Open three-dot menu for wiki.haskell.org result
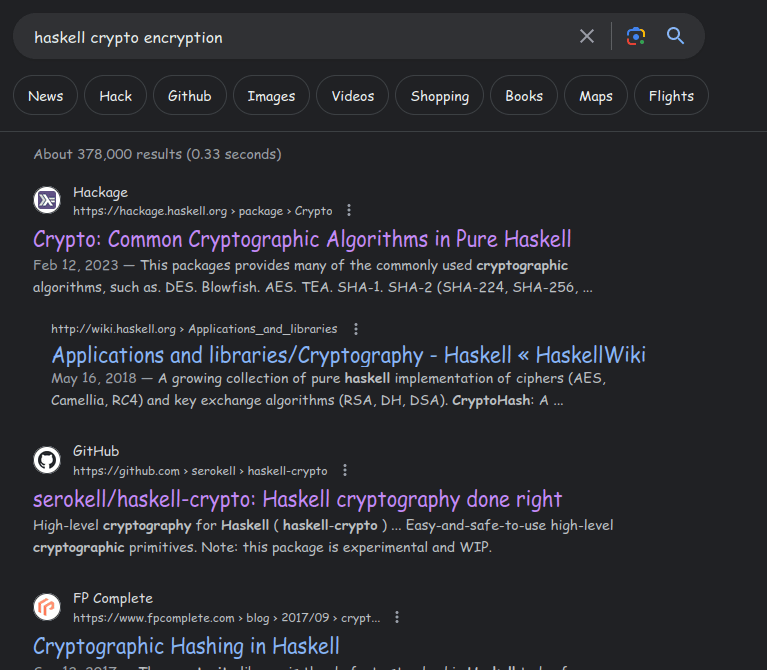 click(356, 329)
